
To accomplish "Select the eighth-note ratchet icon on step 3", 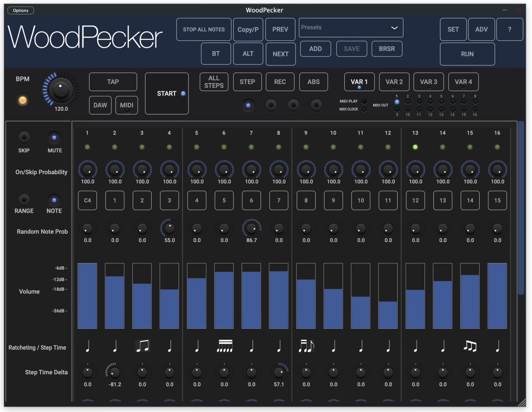I will (142, 346).
